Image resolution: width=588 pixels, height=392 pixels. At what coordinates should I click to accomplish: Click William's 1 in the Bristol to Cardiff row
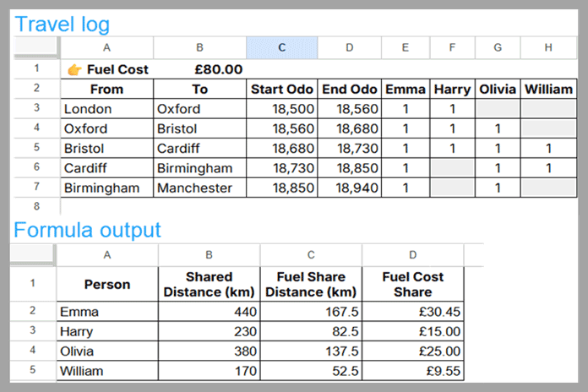point(548,149)
